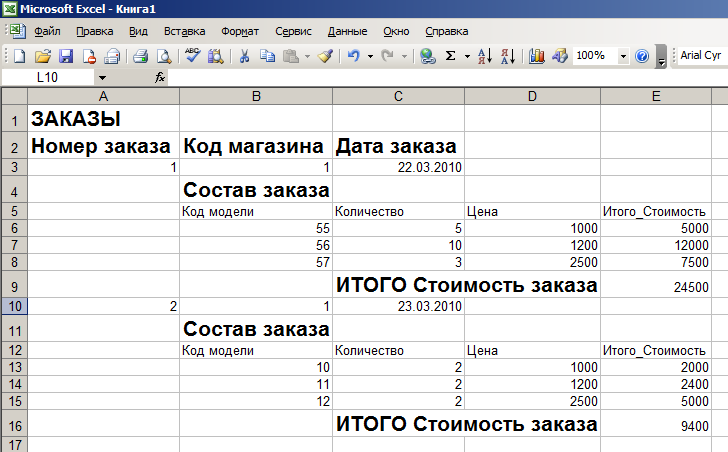Select the cell Номер заказа

click(104, 146)
